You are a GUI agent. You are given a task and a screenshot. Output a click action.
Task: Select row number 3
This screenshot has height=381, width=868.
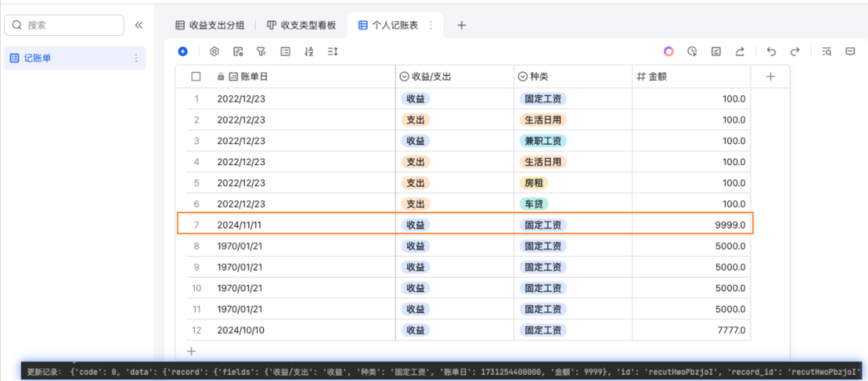point(197,141)
